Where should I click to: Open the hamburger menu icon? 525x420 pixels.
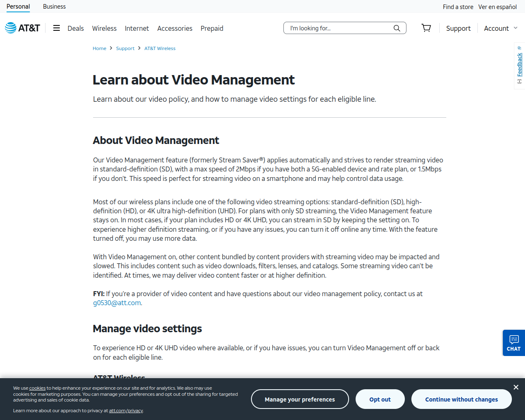tap(57, 28)
